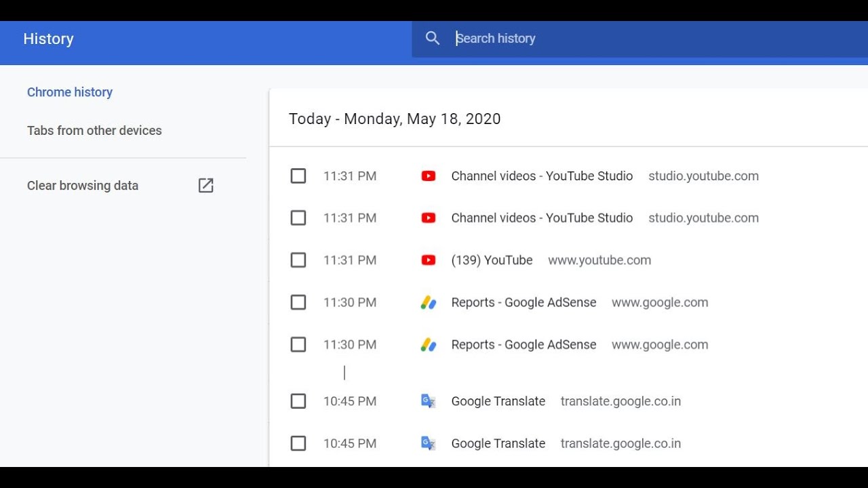Click the AdSense favicon in the second Reports row
Image resolution: width=868 pixels, height=488 pixels.
click(x=428, y=344)
